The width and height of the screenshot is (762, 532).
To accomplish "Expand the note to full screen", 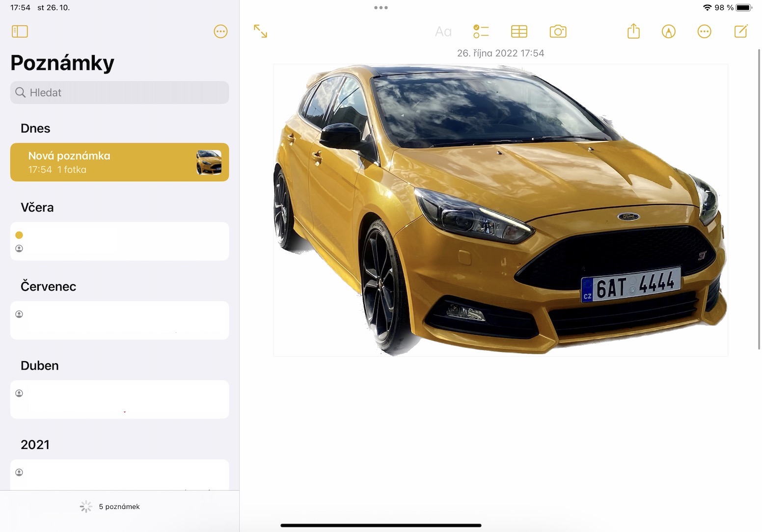I will tap(260, 31).
